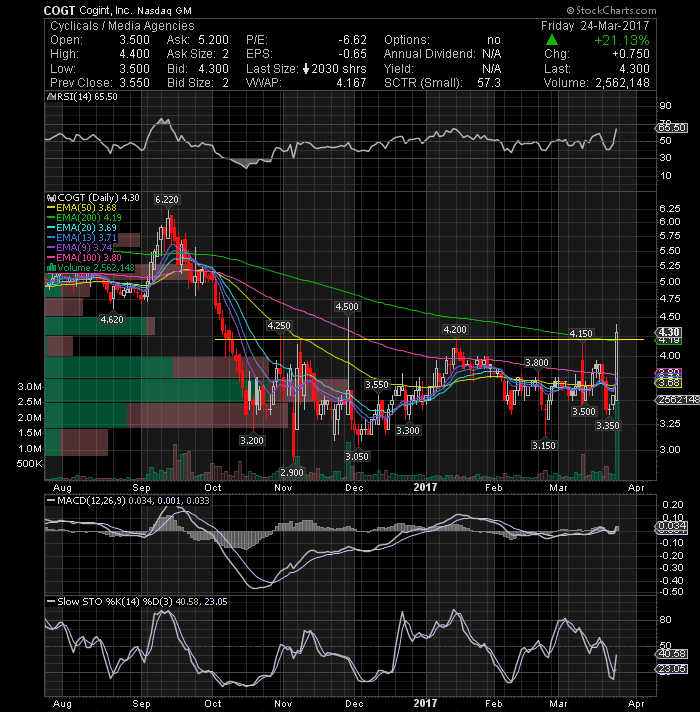Click the 4.250 price annotation

click(x=279, y=326)
